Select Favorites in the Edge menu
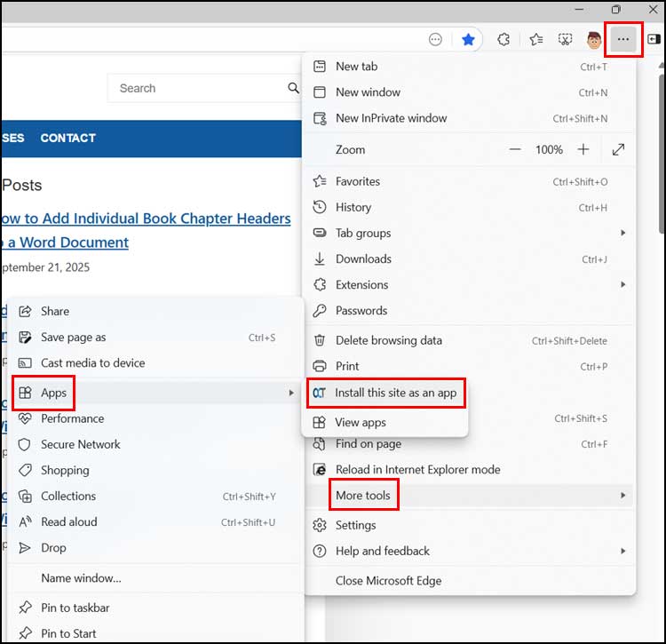The image size is (666, 644). (470, 182)
